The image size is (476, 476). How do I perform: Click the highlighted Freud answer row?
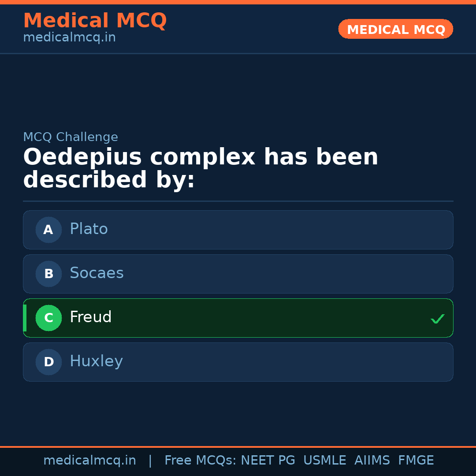238,318
